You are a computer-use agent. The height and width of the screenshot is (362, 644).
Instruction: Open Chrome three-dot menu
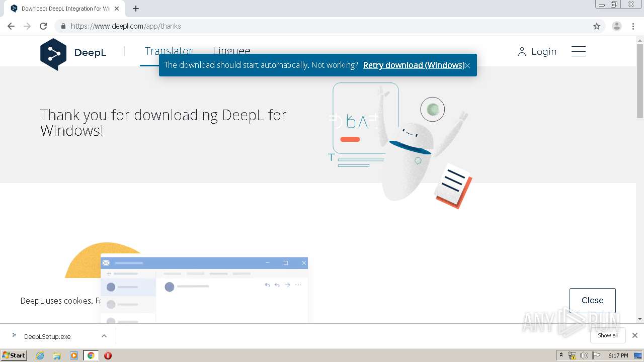point(633,26)
